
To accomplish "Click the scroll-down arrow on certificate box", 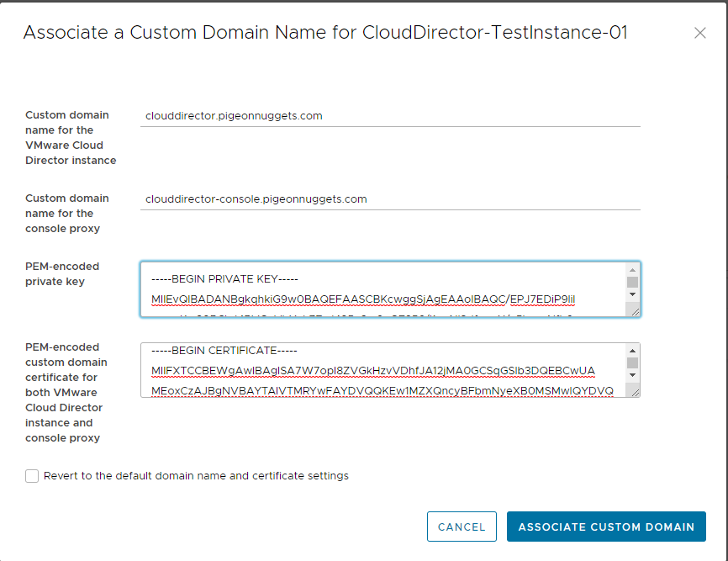I will [633, 376].
